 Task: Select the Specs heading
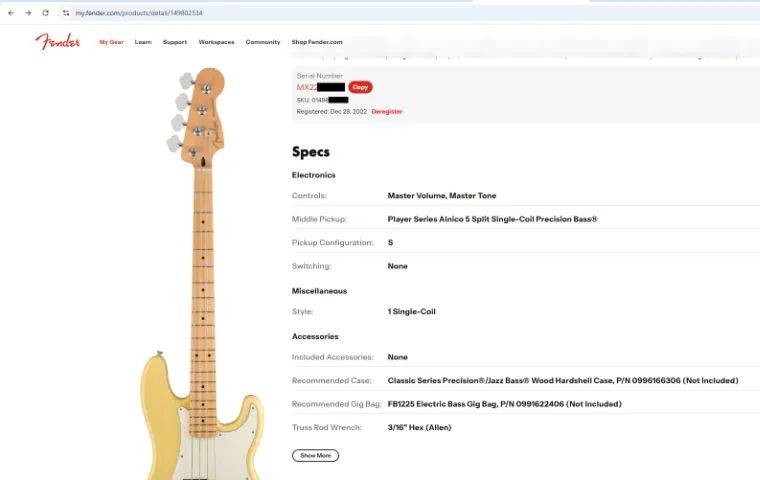pos(311,152)
